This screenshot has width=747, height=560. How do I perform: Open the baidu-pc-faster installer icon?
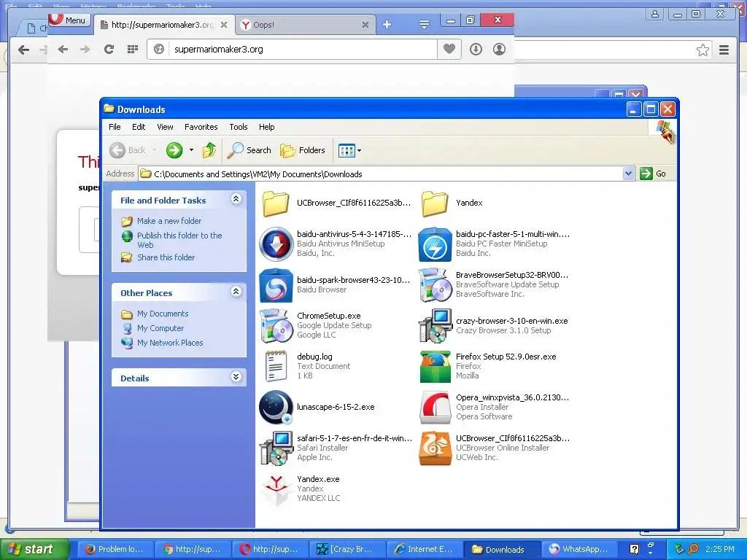tap(435, 244)
